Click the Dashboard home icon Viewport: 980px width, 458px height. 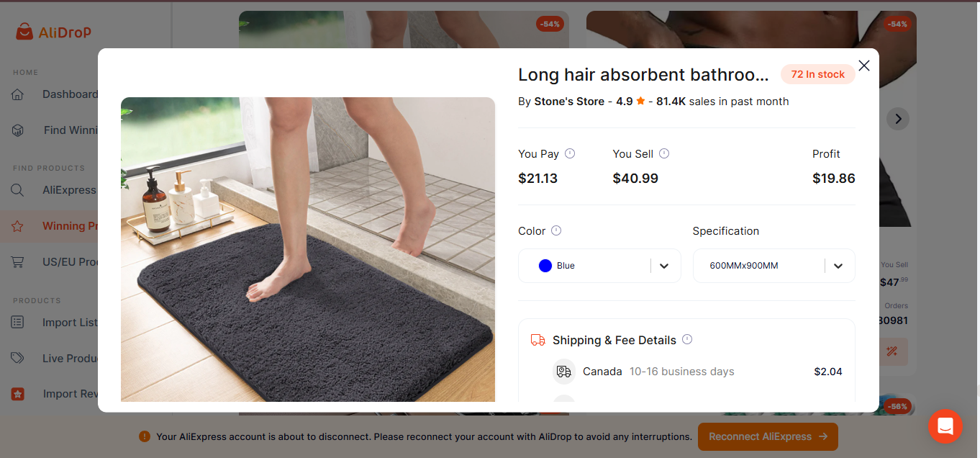18,94
